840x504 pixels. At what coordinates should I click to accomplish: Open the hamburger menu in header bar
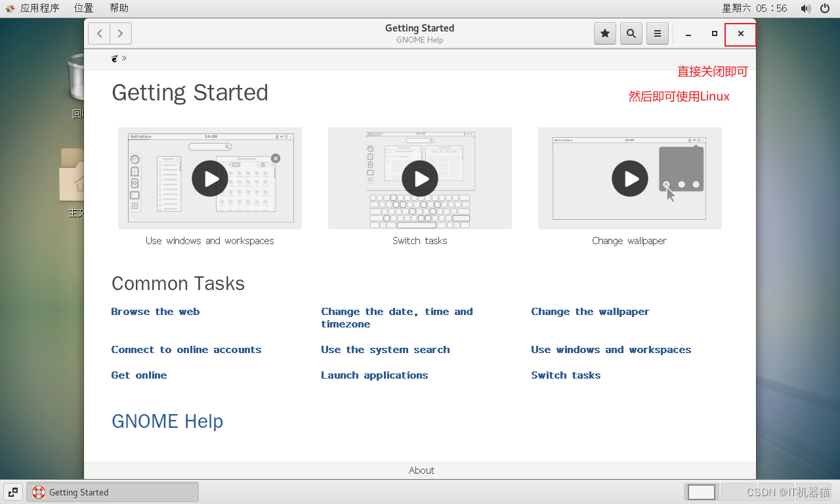click(658, 33)
